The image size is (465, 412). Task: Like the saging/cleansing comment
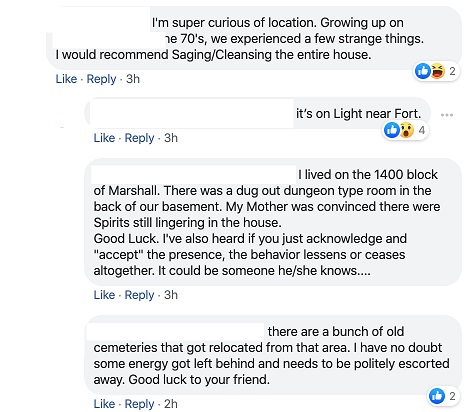[66, 79]
